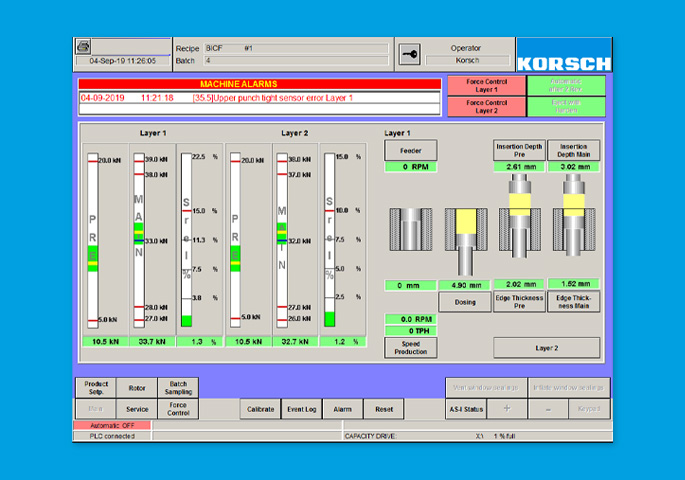Click the 4.90 mm dosing value
The height and width of the screenshot is (480, 685).
point(465,285)
